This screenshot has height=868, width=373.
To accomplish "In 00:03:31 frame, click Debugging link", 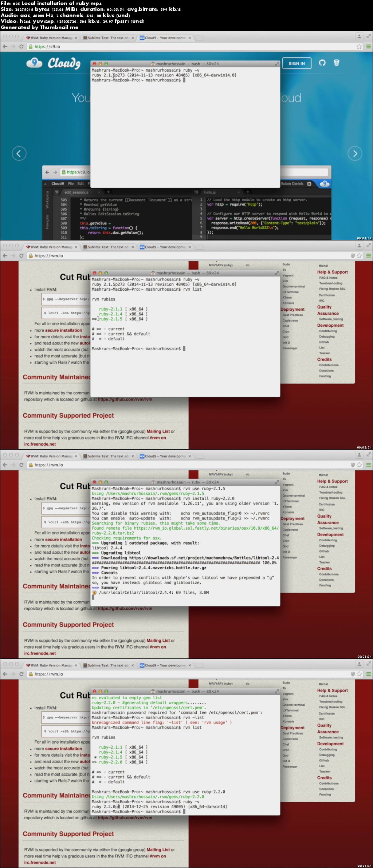I will tap(327, 546).
